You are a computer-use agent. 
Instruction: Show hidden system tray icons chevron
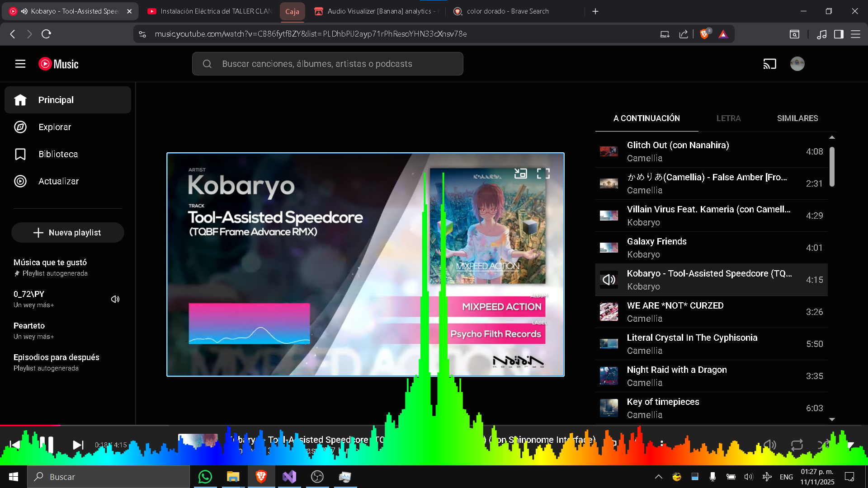pos(658,477)
